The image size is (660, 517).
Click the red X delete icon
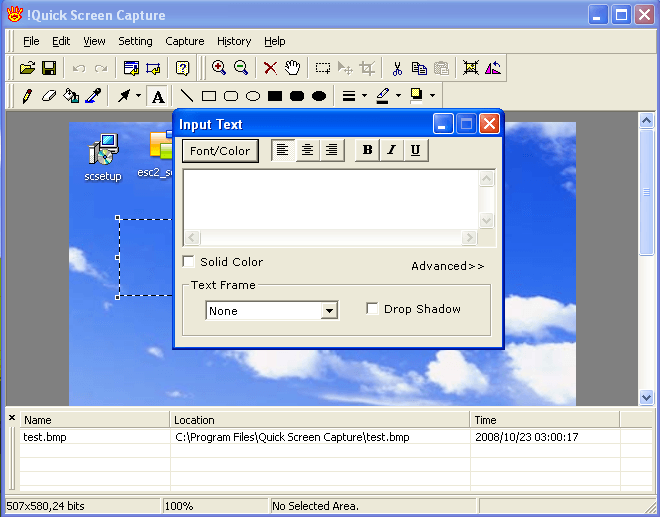270,68
